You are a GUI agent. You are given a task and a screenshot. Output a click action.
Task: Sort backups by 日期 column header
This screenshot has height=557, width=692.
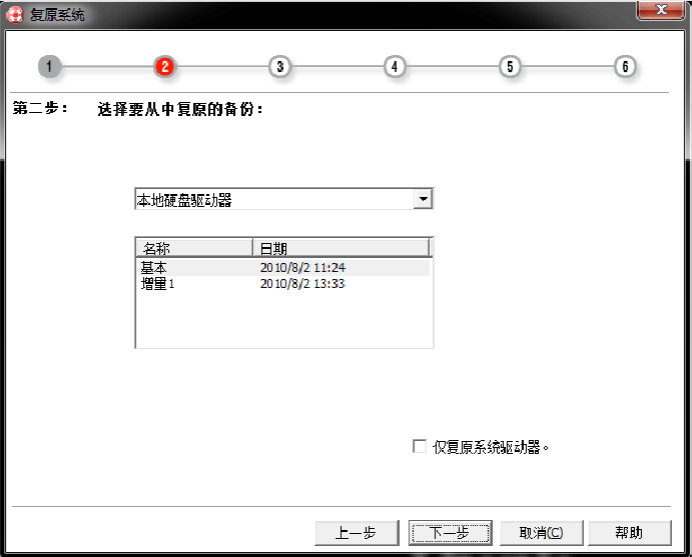click(340, 247)
